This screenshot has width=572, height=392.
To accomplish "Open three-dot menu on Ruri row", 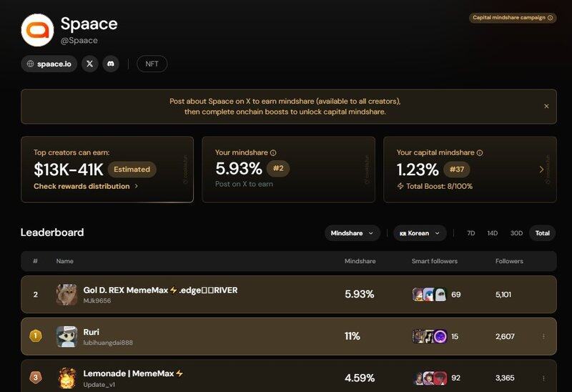I will 543,336.
